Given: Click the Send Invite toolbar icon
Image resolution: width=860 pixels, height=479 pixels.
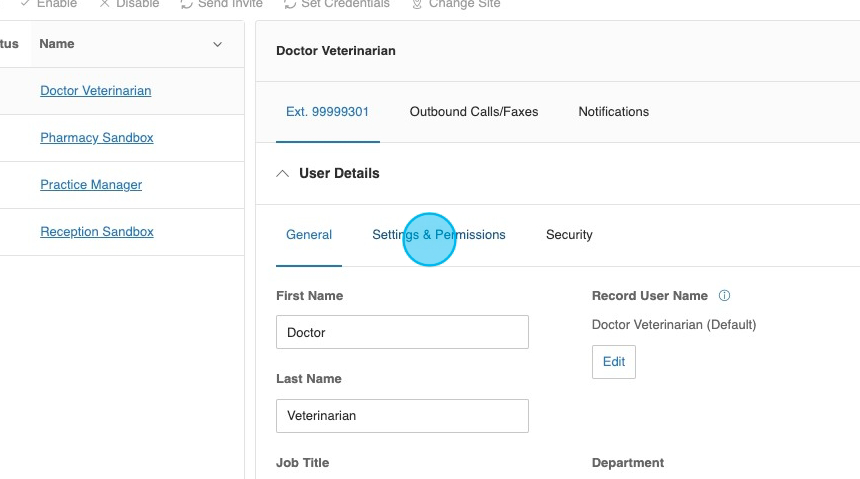Looking at the screenshot, I should coord(186,4).
